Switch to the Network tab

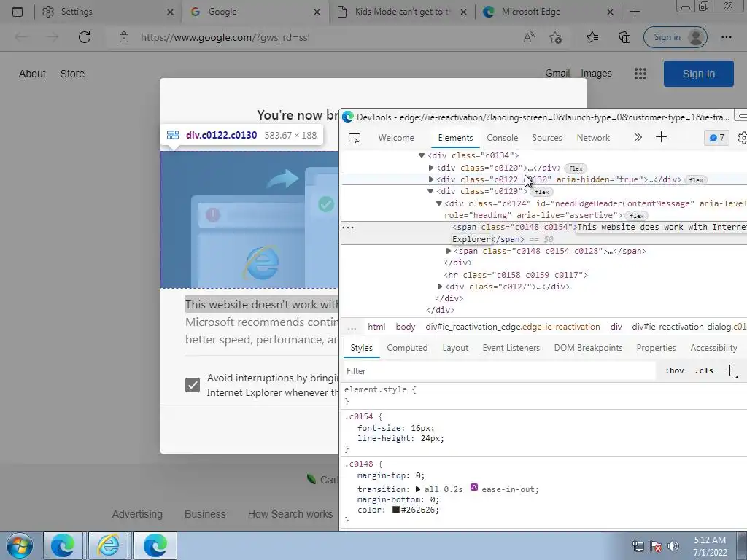[593, 138]
